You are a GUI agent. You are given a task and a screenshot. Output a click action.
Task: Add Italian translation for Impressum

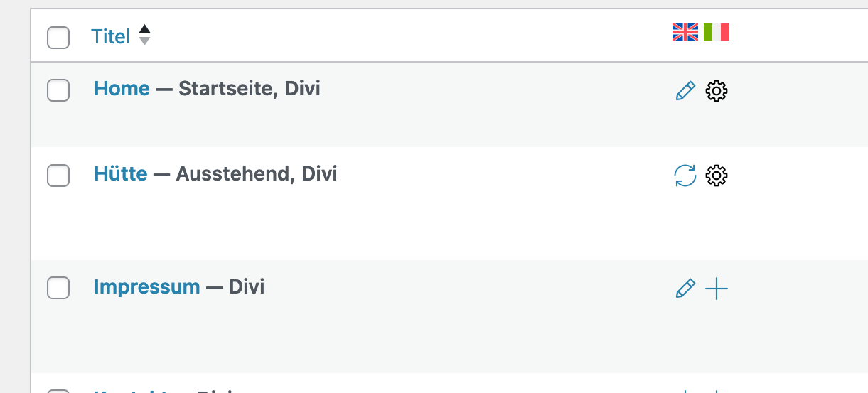(717, 289)
